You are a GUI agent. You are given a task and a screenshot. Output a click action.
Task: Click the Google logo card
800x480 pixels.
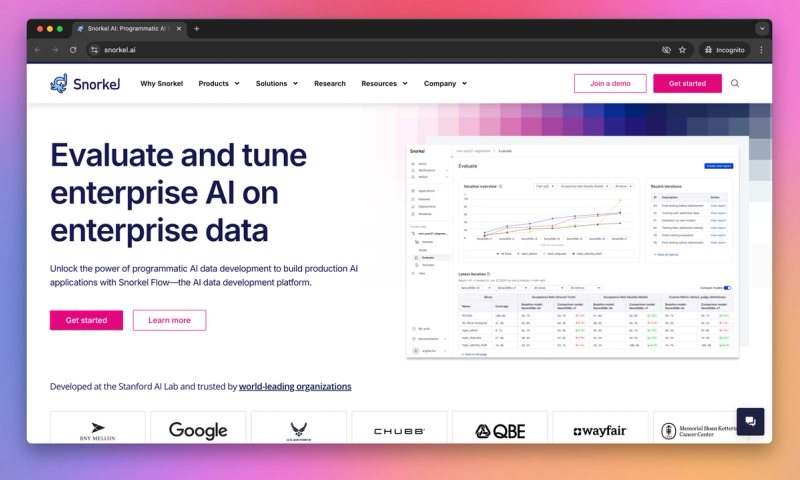click(198, 427)
